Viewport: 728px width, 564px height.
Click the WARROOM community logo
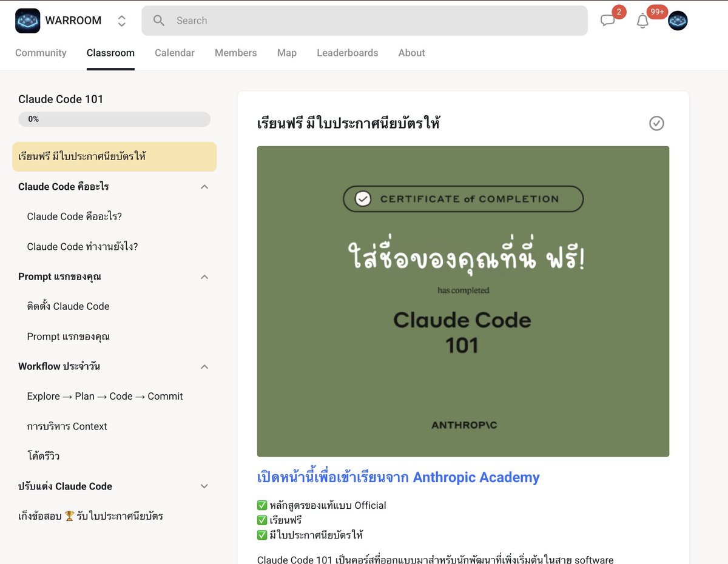[x=27, y=21]
